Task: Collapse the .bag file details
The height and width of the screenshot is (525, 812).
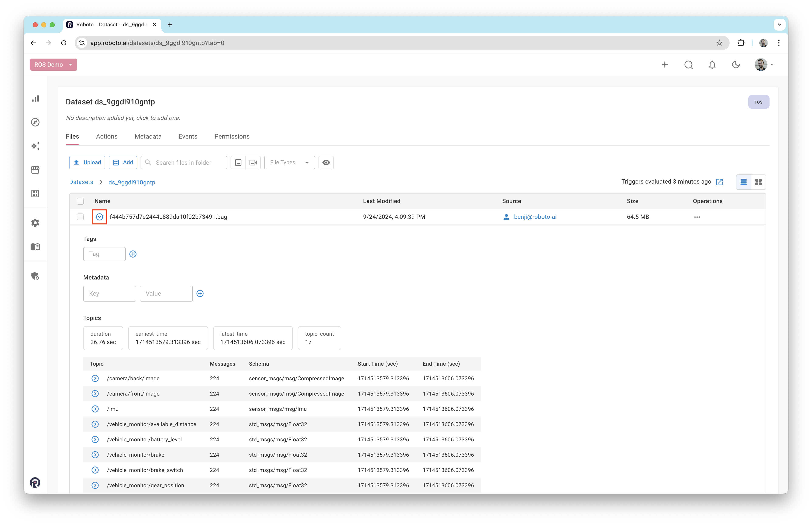Action: click(x=100, y=217)
